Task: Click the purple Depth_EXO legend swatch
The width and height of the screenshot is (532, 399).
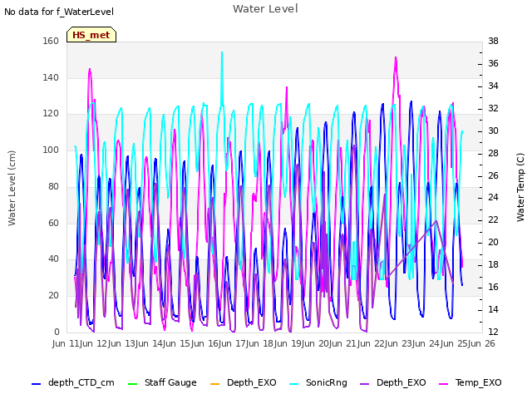Action: (x=364, y=384)
